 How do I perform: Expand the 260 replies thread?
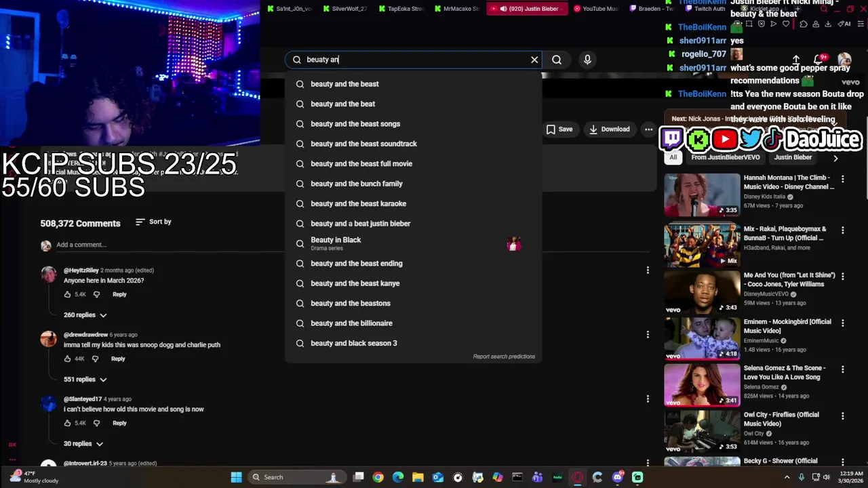[x=85, y=315]
